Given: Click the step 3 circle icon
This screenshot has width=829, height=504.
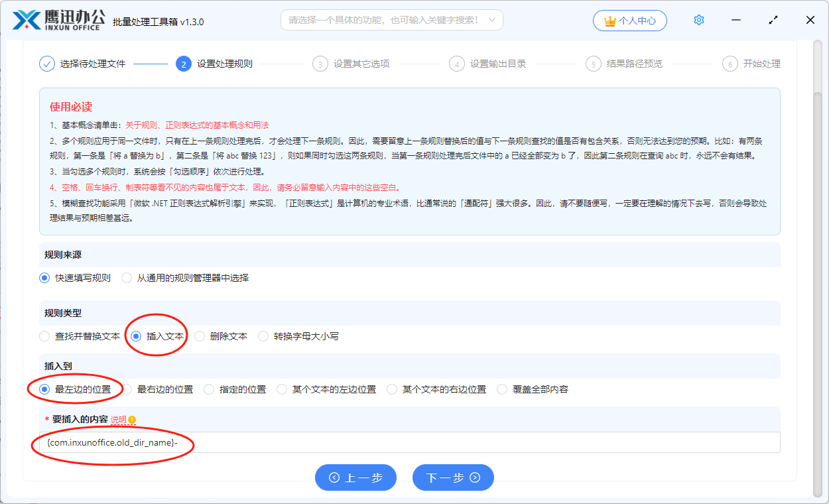Looking at the screenshot, I should (x=320, y=64).
